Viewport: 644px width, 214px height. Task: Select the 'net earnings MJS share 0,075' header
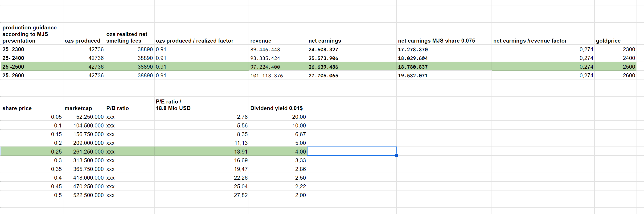436,41
